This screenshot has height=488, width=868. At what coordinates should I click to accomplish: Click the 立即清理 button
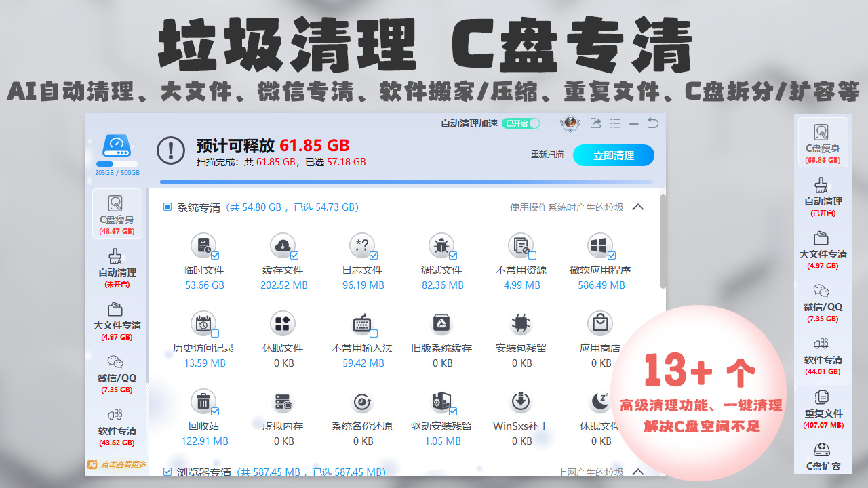613,155
